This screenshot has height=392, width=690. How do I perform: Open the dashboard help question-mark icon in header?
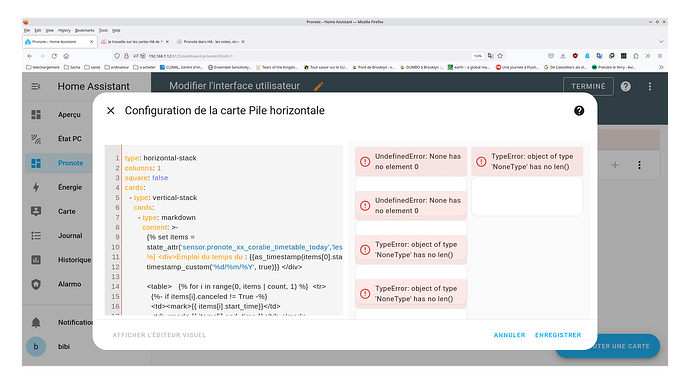click(625, 86)
